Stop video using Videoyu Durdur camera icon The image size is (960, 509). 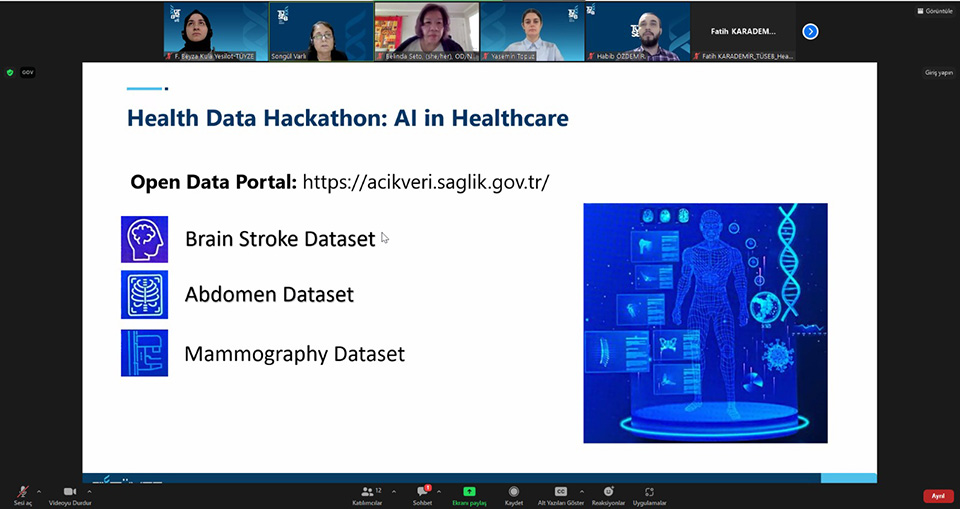[70, 493]
